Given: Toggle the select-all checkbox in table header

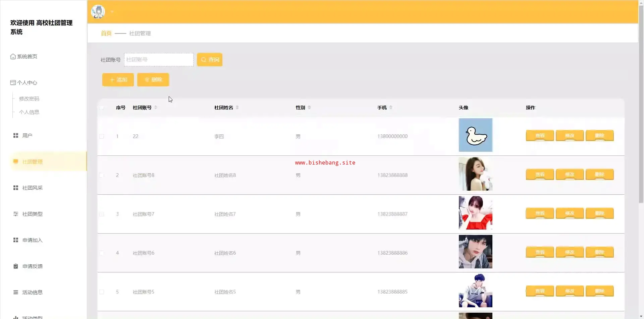Looking at the screenshot, I should 102,108.
